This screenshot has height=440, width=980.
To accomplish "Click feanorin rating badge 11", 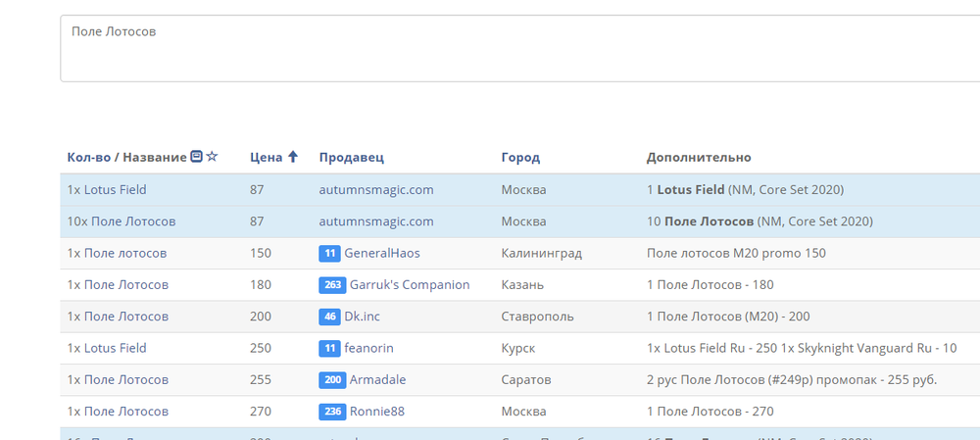I will (329, 348).
